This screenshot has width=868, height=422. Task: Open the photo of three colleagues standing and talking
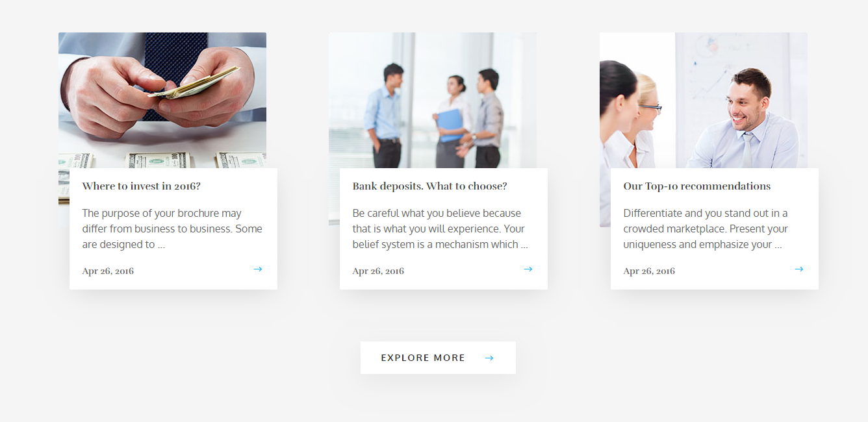tap(433, 100)
